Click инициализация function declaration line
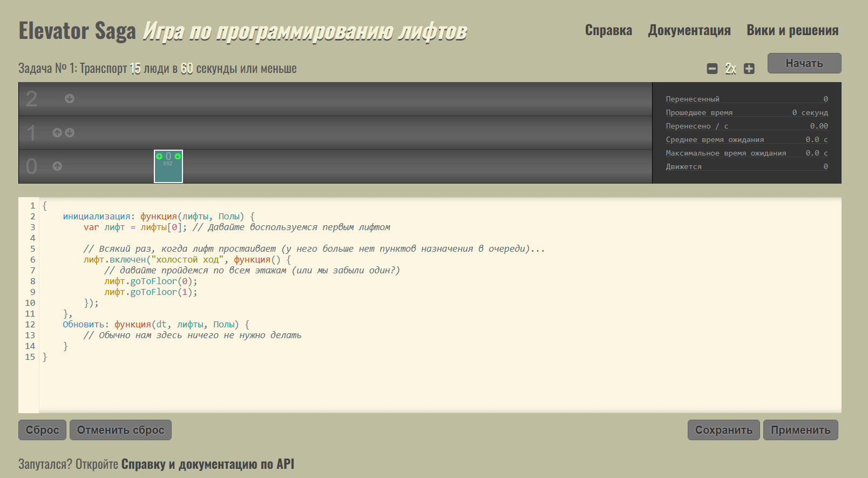Viewport: 868px width, 478px height. click(159, 217)
